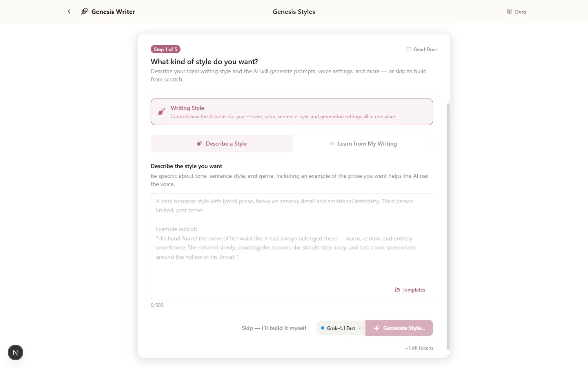Choose Skip — I'll build it myself

pyautogui.click(x=274, y=328)
